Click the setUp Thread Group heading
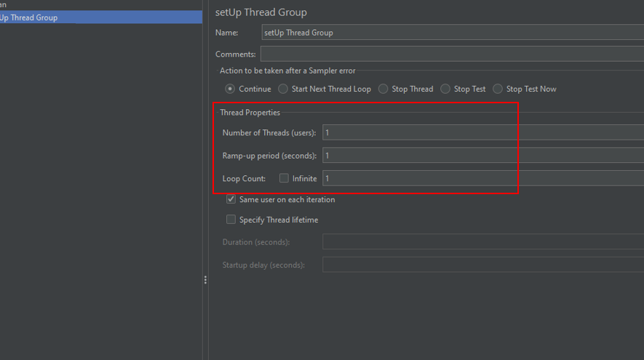 click(x=261, y=12)
